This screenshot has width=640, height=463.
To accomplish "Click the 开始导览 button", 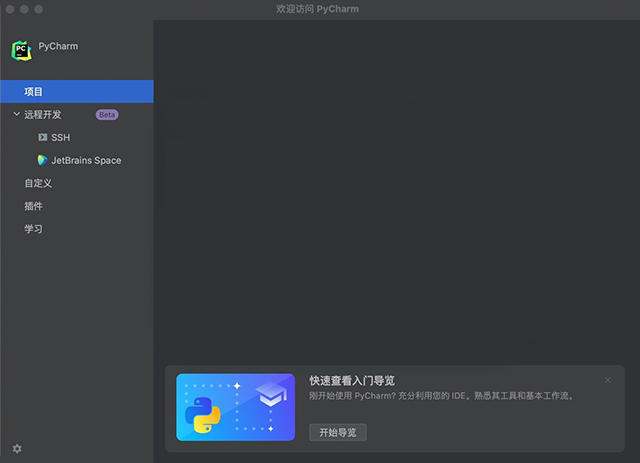I will point(338,432).
